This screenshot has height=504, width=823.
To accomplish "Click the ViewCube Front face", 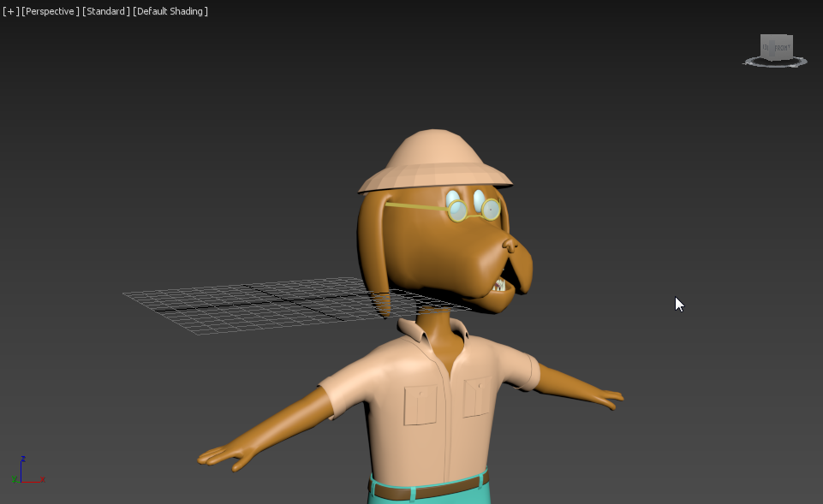I will (x=782, y=48).
